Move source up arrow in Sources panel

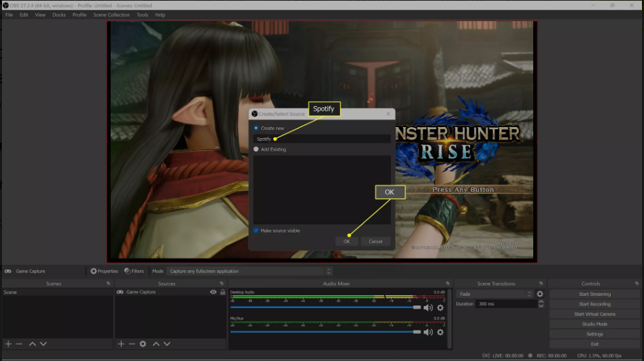click(156, 344)
